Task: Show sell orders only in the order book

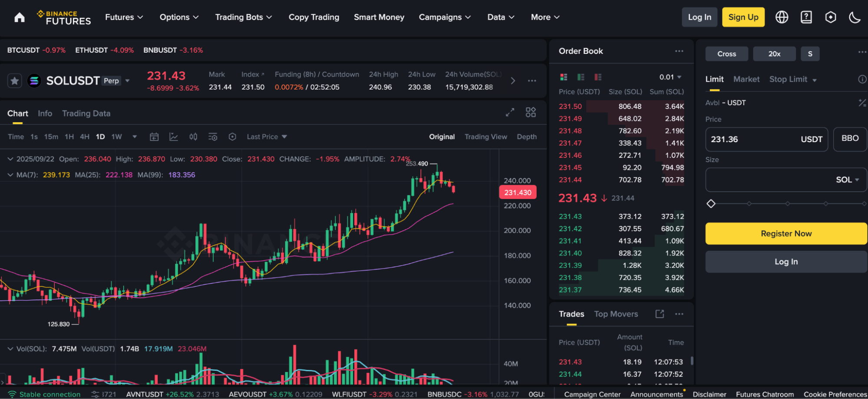Action: (598, 77)
